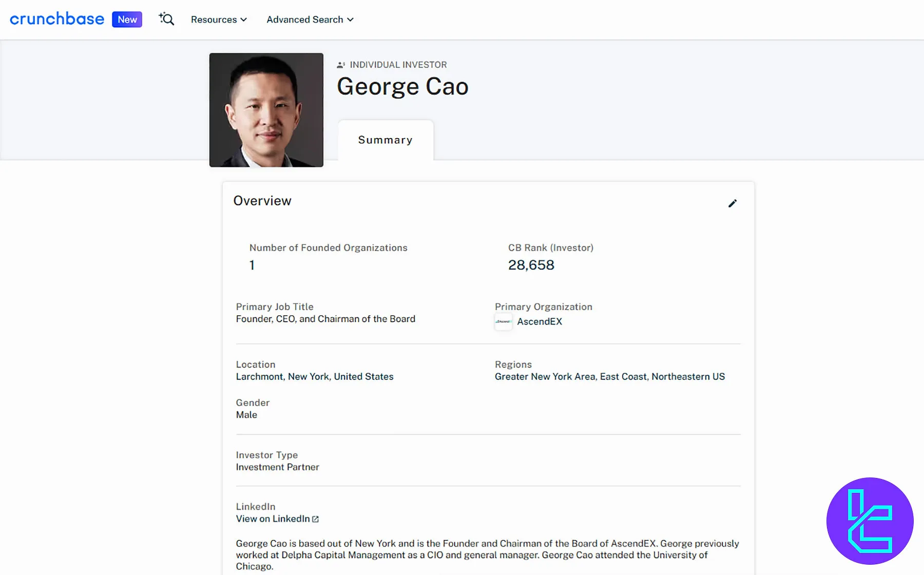Image resolution: width=924 pixels, height=575 pixels.
Task: Select the Overview section heading
Action: point(262,201)
